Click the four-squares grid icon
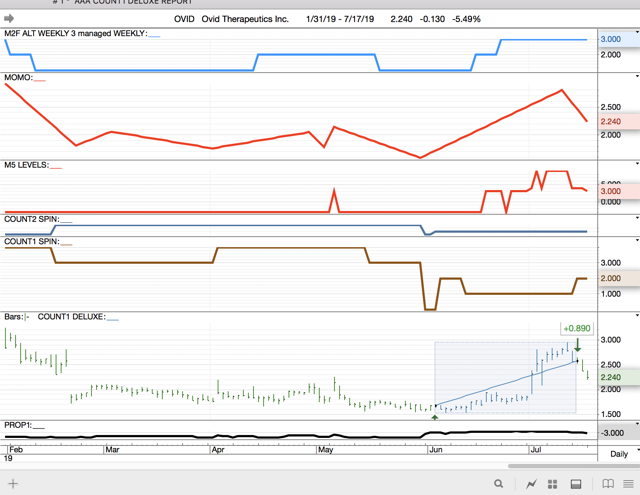Screen dimensions: 640x495 (552, 484)
